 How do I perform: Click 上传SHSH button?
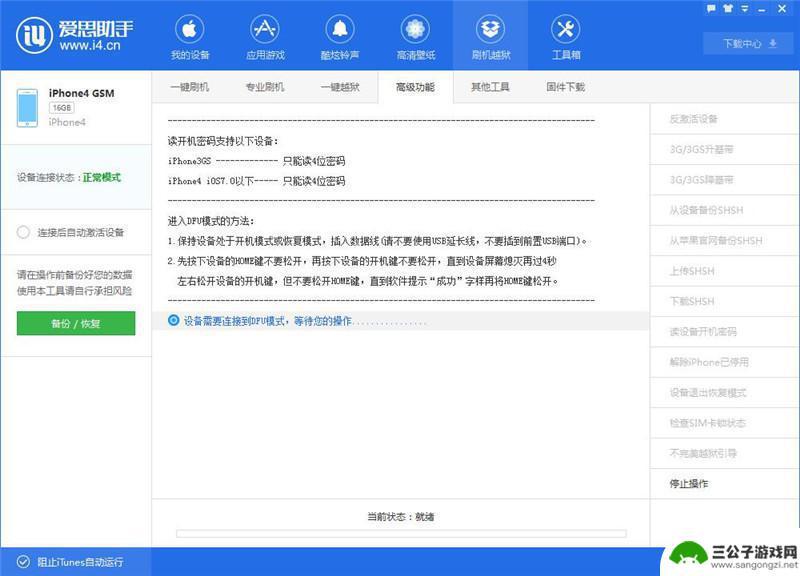[x=724, y=271]
